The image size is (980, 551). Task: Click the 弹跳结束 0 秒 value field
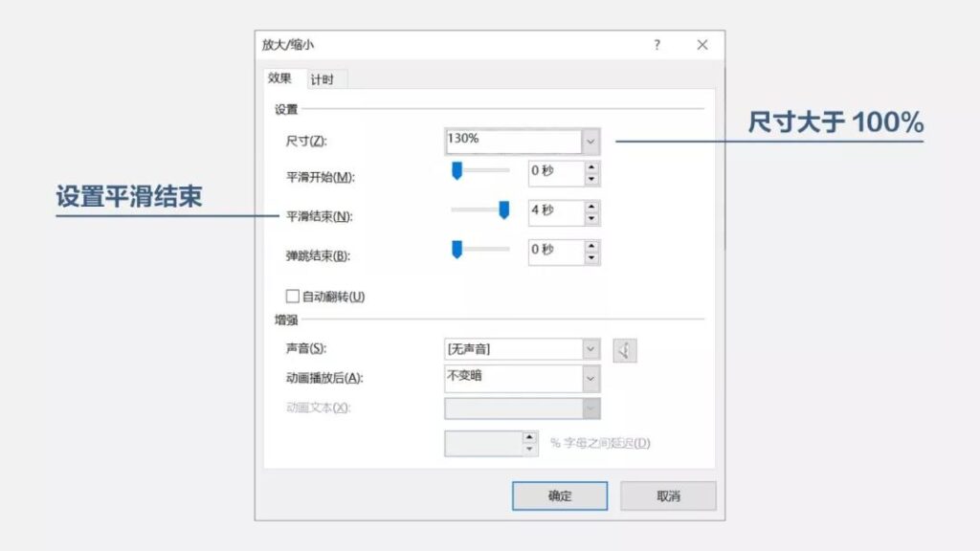(x=556, y=252)
